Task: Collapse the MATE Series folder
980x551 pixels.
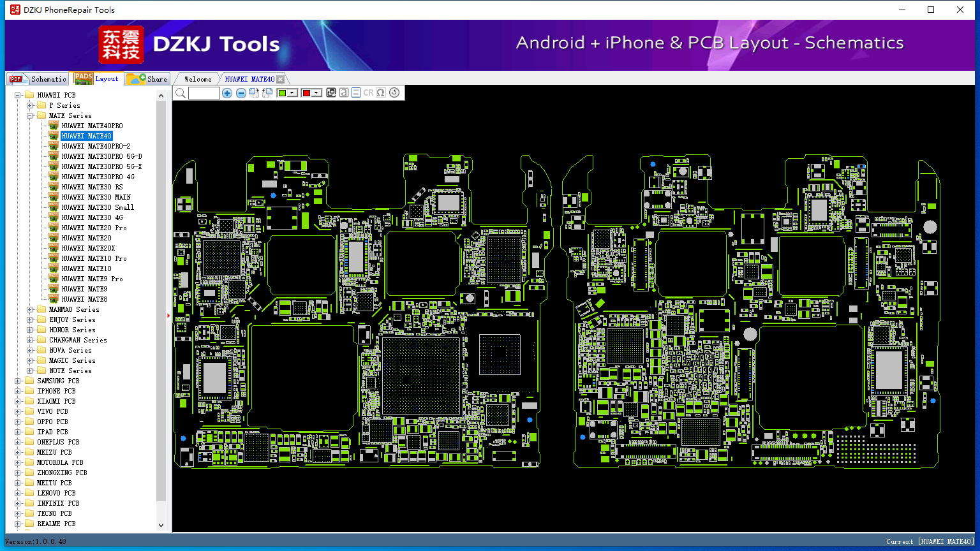Action: coord(30,116)
